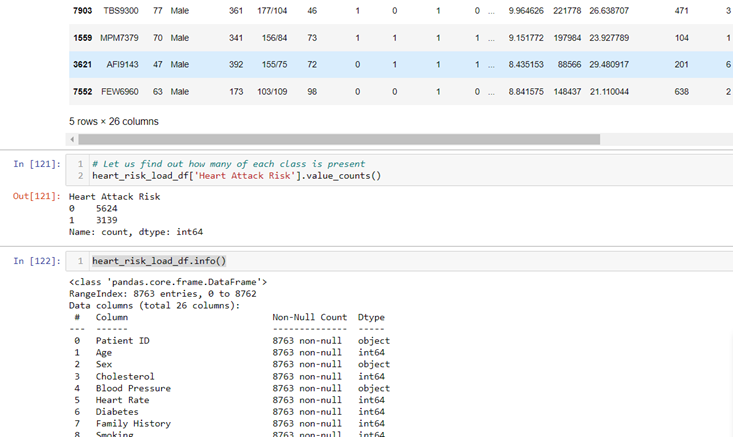This screenshot has width=733, height=437.
Task: Click row index 7903 in the dataframe
Action: [82, 11]
